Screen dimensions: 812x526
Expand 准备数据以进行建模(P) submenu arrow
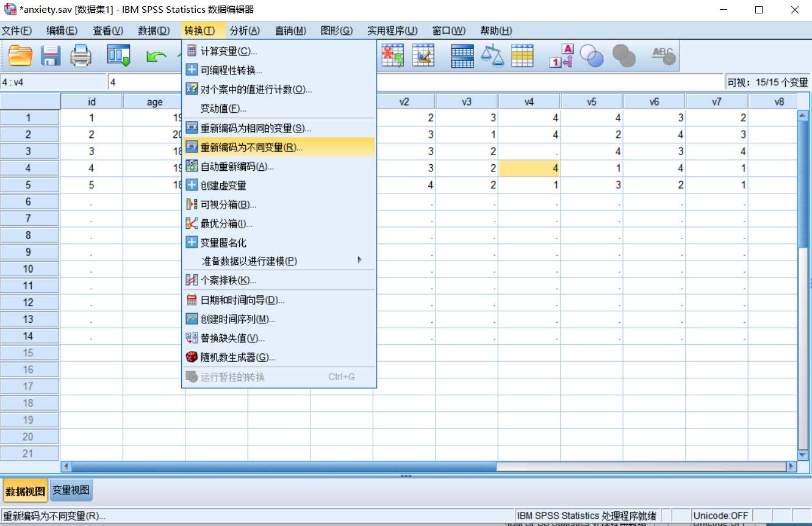(360, 261)
